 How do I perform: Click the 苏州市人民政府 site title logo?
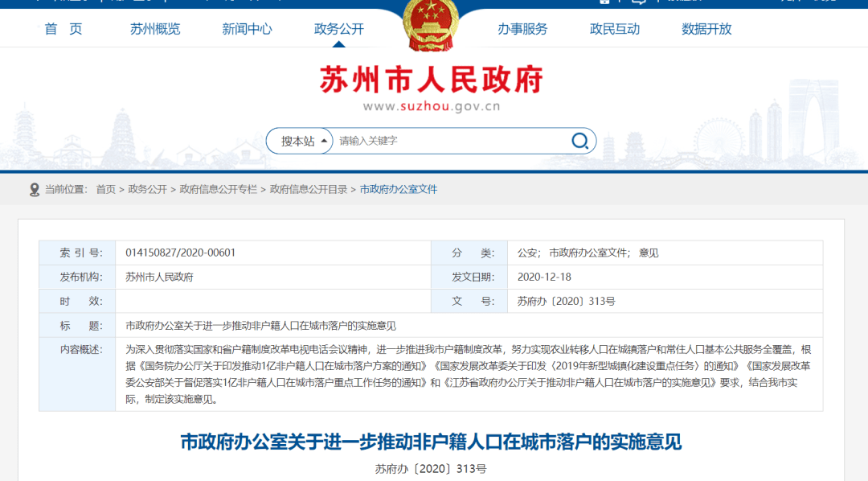pyautogui.click(x=432, y=80)
